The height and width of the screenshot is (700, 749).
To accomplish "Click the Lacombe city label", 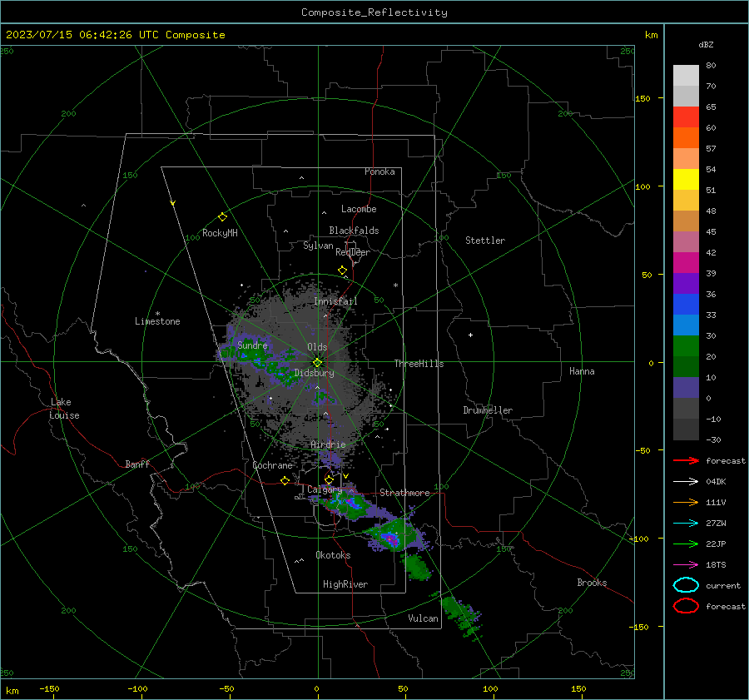I will (359, 209).
